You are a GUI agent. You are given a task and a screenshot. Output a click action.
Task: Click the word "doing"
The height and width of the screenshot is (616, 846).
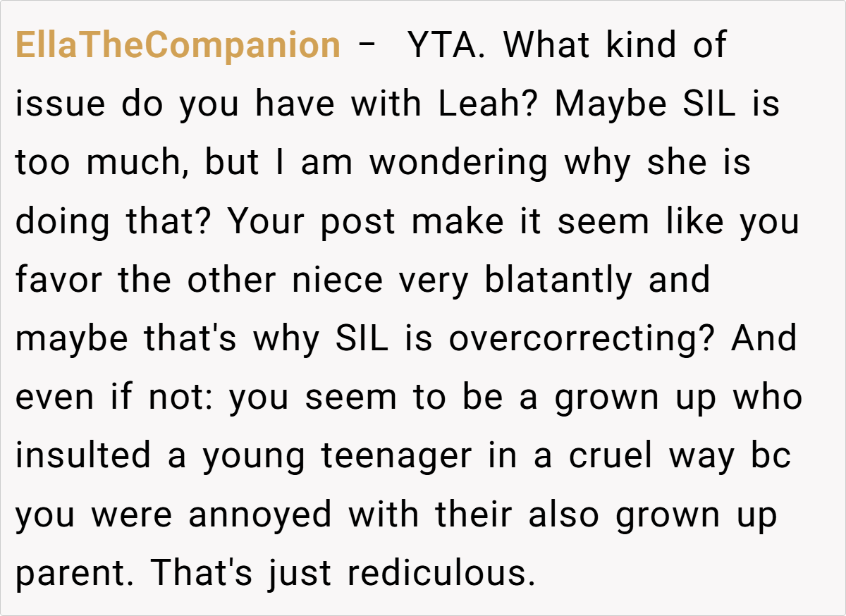point(63,222)
